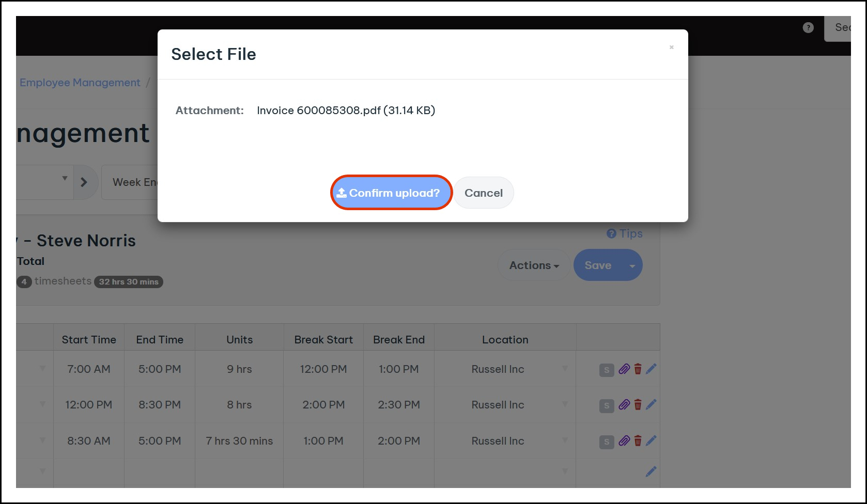Click the Confirm upload button
Viewport: 867px width, 504px height.
[x=391, y=193]
